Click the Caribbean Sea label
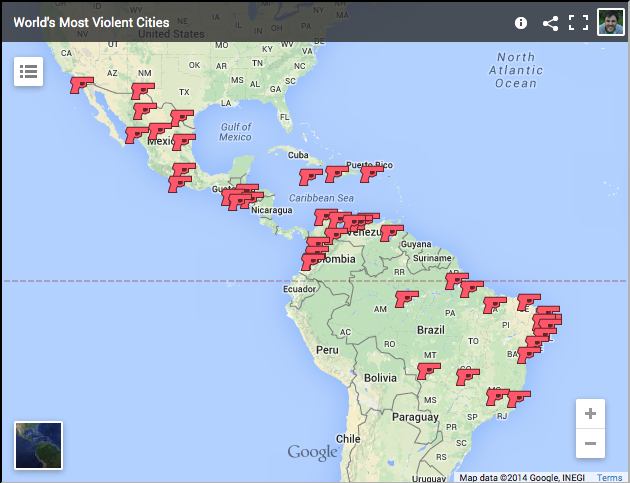This screenshot has height=483, width=630. coord(321,198)
